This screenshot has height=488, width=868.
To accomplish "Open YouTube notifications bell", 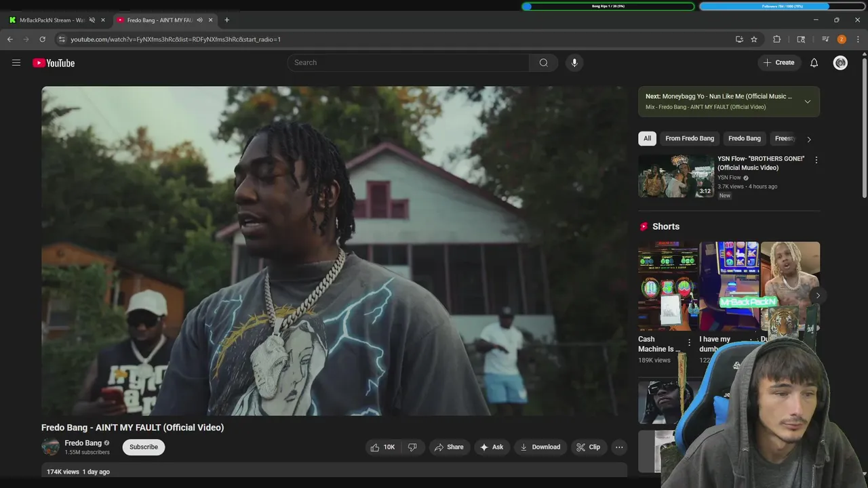I will (814, 63).
